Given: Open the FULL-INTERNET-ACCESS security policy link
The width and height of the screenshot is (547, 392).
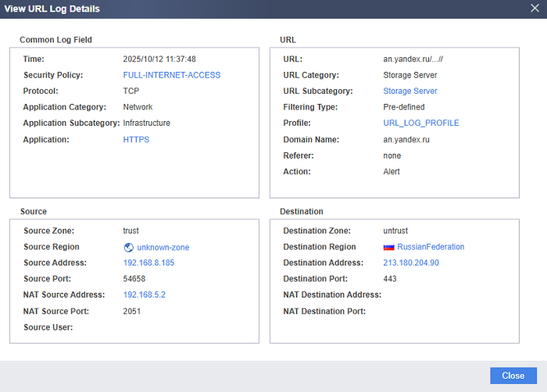Looking at the screenshot, I should point(172,75).
